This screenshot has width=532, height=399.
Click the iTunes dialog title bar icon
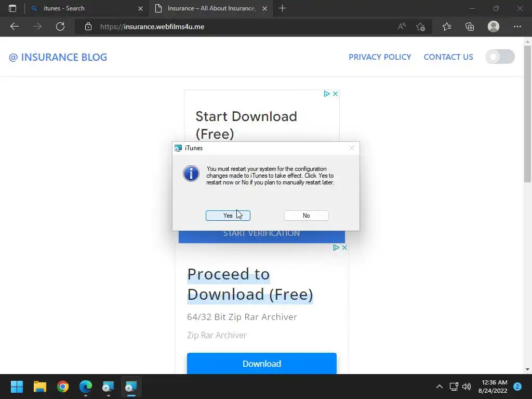178,148
